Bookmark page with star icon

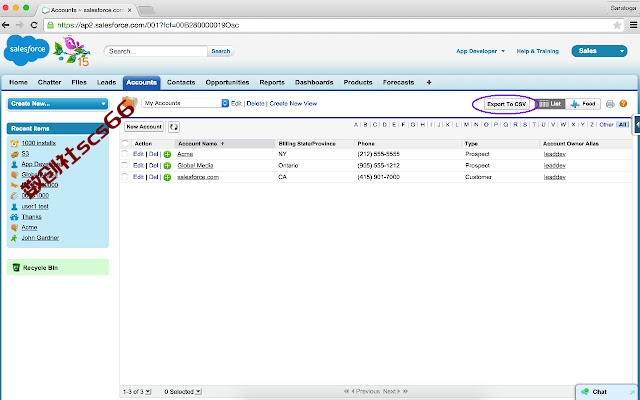[617, 25]
